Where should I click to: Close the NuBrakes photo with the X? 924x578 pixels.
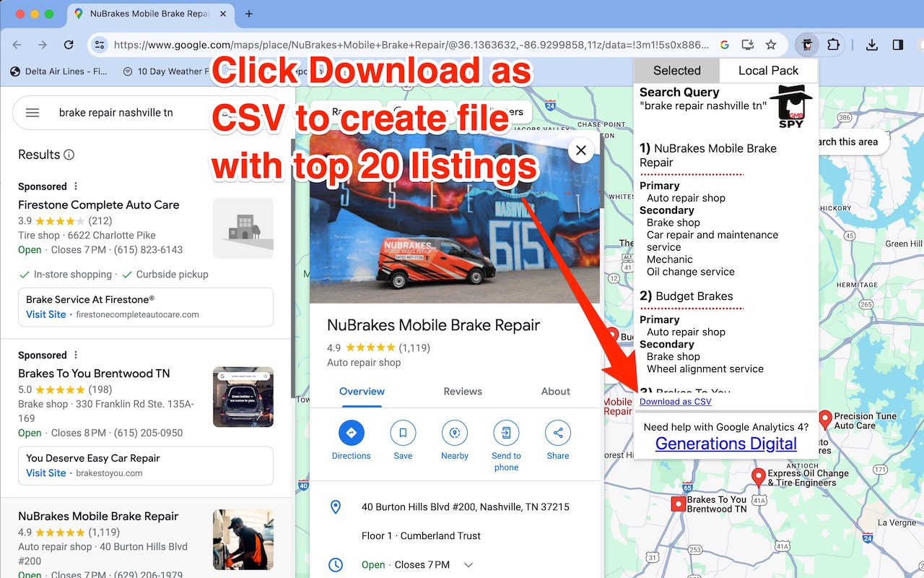(x=580, y=150)
